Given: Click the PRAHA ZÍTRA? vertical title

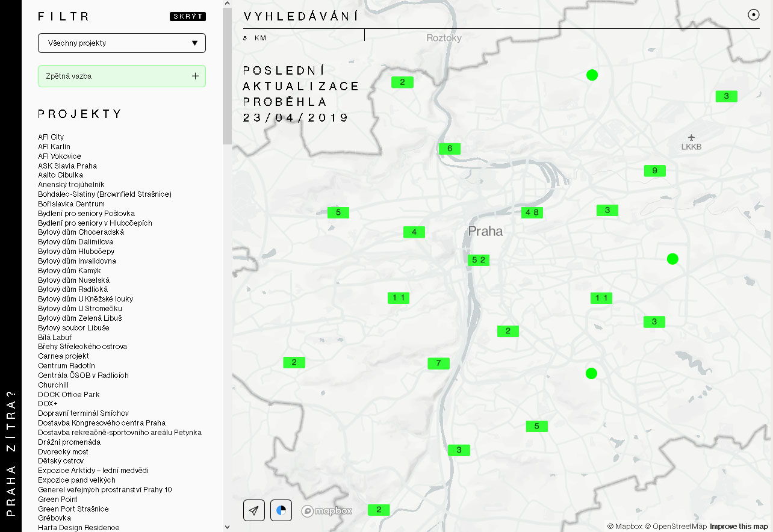Looking at the screenshot, I should [11, 453].
